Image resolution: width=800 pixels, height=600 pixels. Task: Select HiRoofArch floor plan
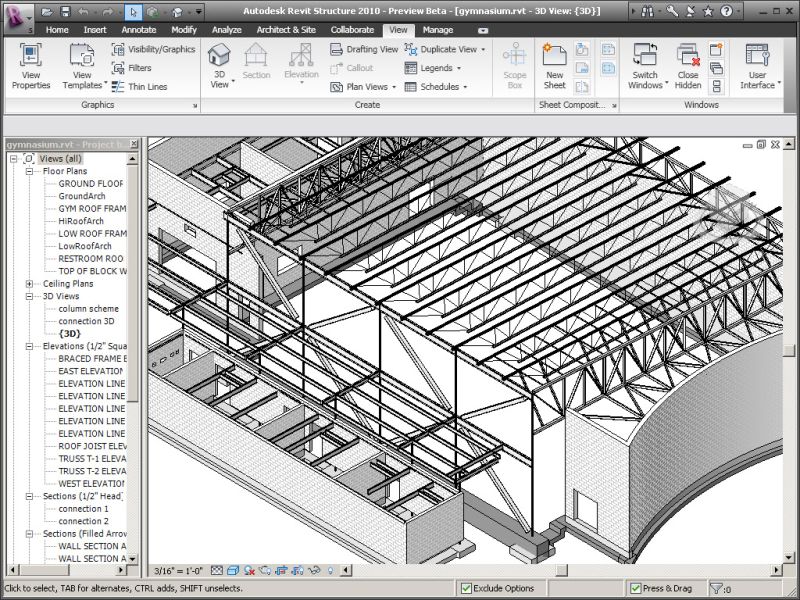[x=81, y=221]
